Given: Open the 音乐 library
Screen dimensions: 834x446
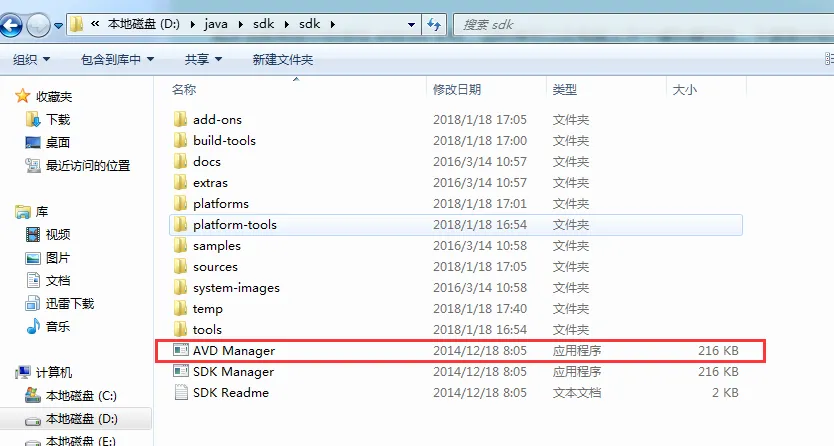Looking at the screenshot, I should pyautogui.click(x=57, y=326).
